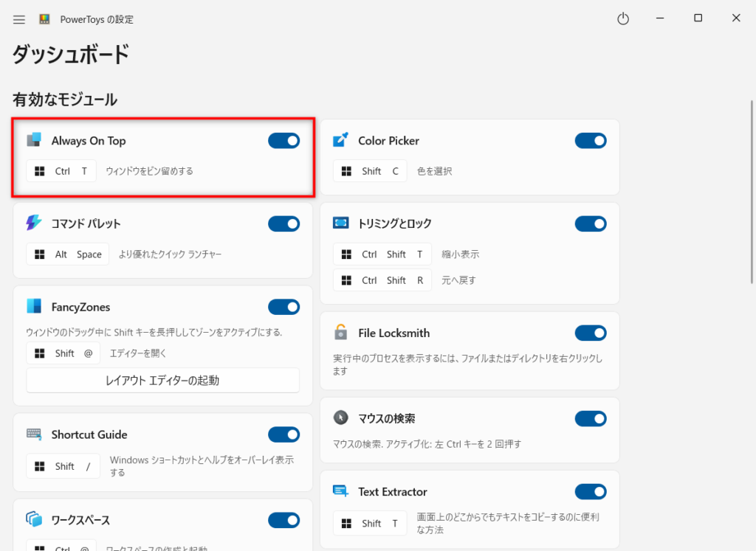The width and height of the screenshot is (756, 551).
Task: Disable the コマンド パレット toggle
Action: (284, 223)
